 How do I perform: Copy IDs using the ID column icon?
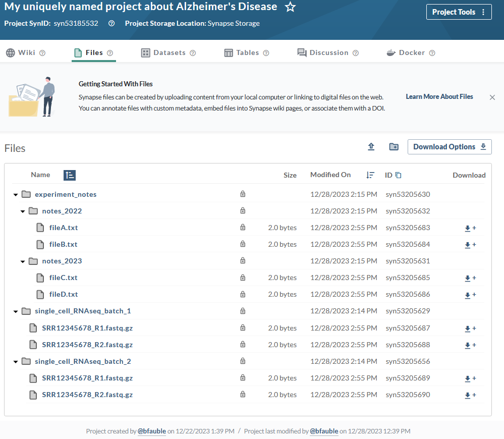398,175
